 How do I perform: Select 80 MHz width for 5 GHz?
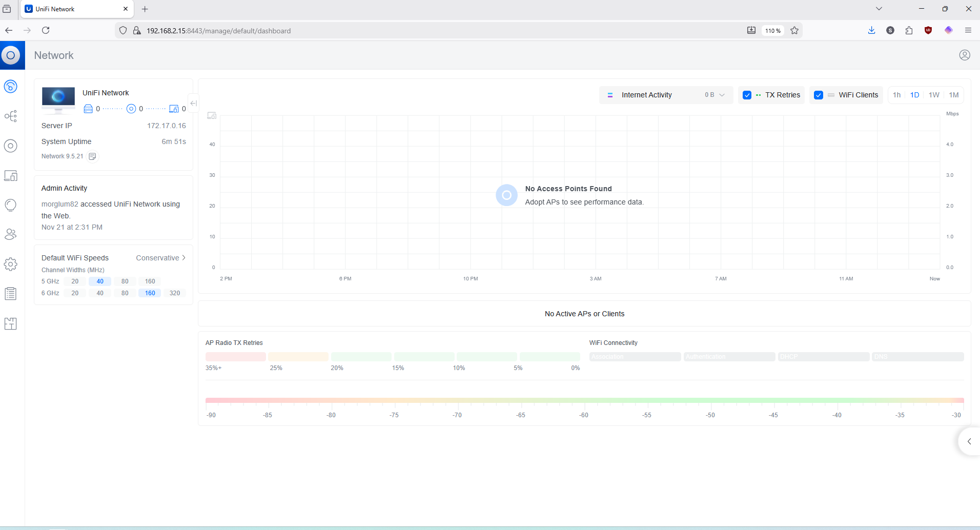coord(125,281)
